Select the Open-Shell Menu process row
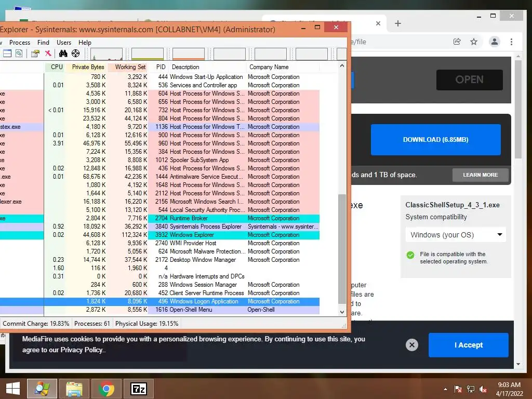This screenshot has width=532, height=399. pos(159,310)
